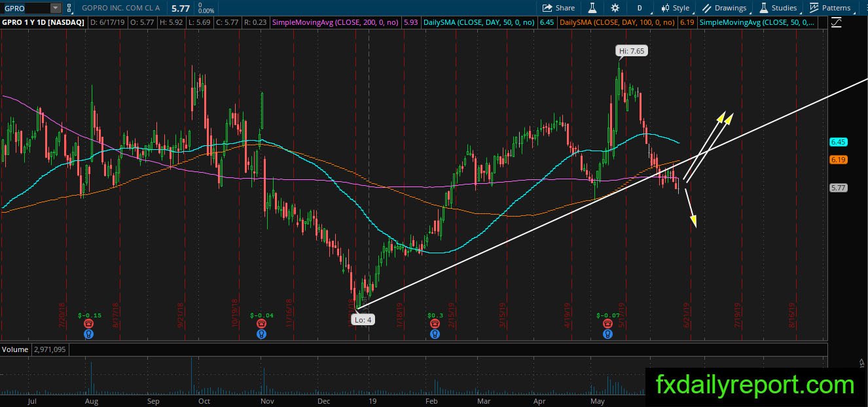Open the Edit Studies flask icon
The height and width of the screenshot is (407, 868).
(x=592, y=8)
